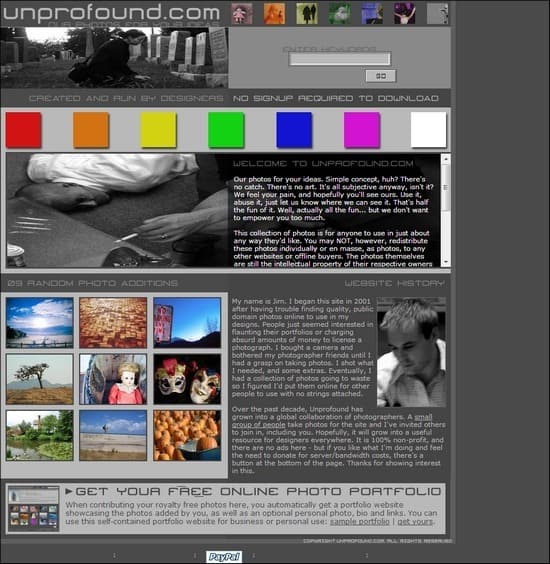Viewport: 550px width, 564px height.
Task: Browse photos by red color swatch
Action: click(23, 130)
